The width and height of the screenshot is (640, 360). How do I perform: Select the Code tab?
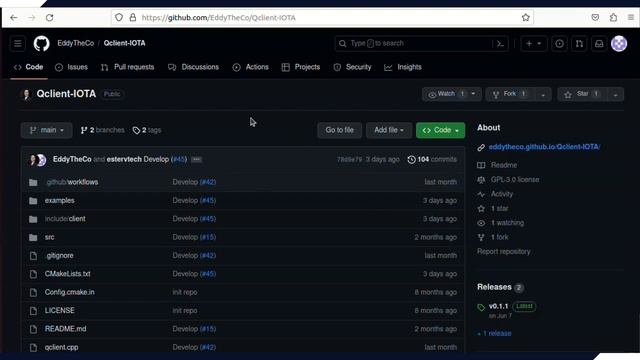point(29,67)
